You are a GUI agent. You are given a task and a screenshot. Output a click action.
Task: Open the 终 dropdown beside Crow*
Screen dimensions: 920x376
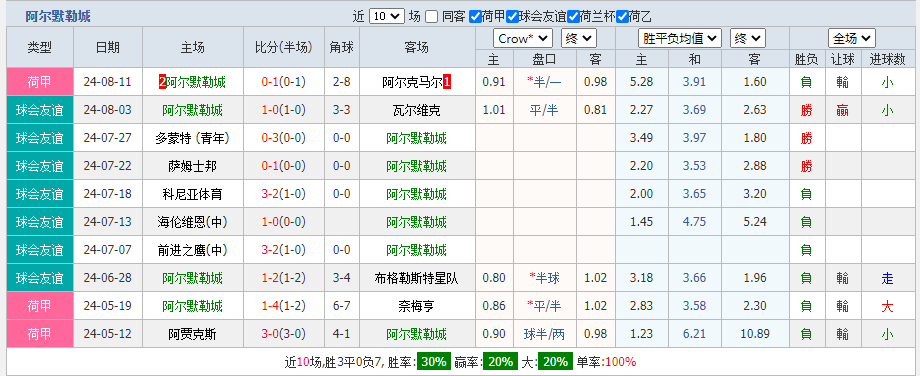point(579,39)
